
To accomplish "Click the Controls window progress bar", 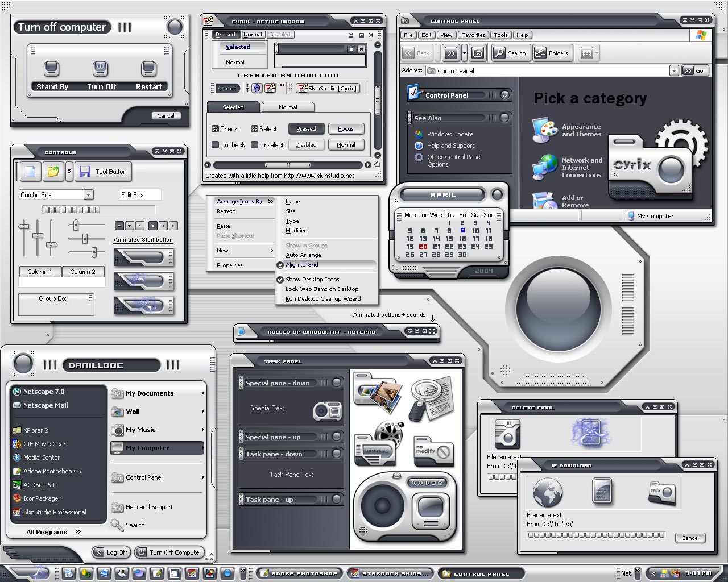I will [x=99, y=210].
